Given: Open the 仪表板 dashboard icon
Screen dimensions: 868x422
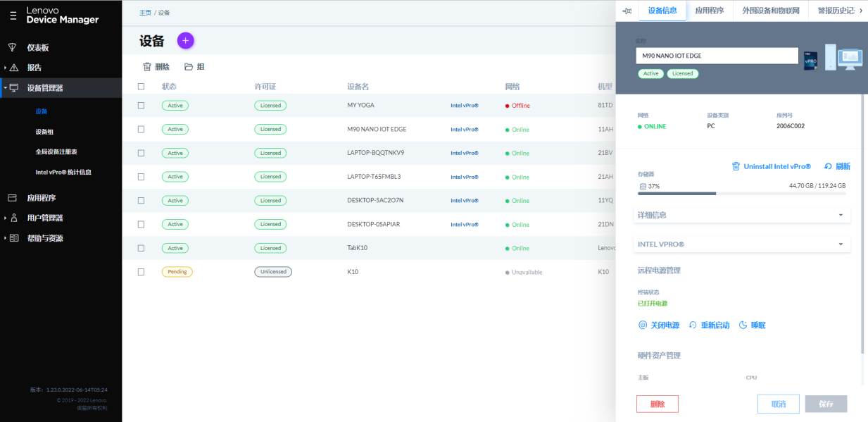Looking at the screenshot, I should click(x=13, y=47).
